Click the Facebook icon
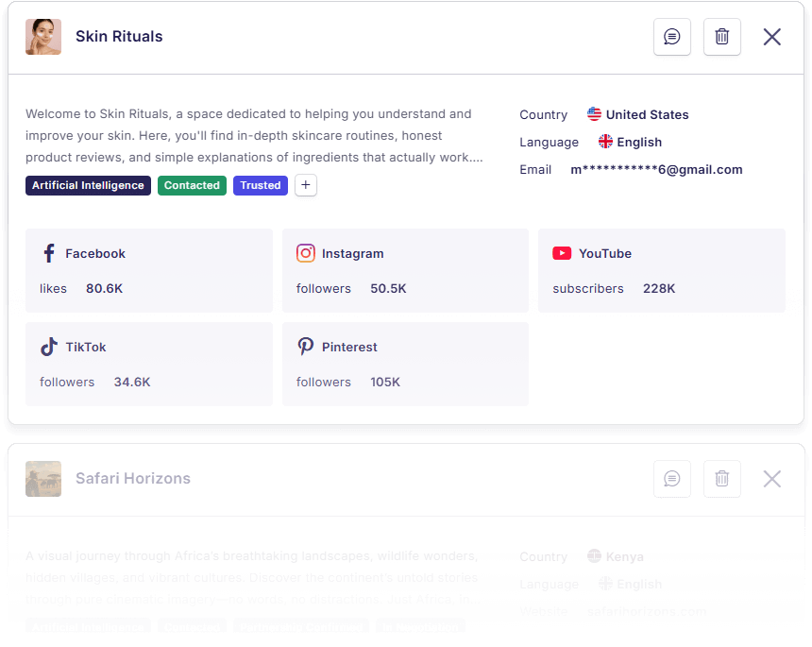The height and width of the screenshot is (647, 812). point(49,253)
